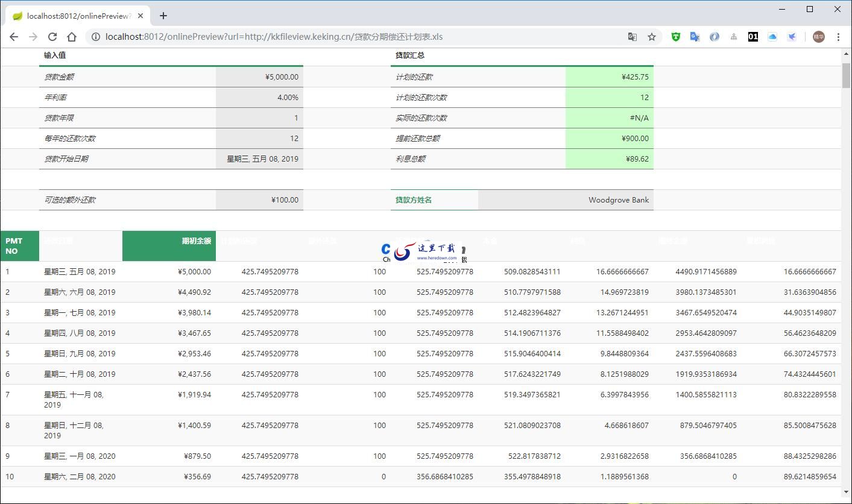The image size is (852, 504).
Task: Click the bookmark star in the address bar
Action: [x=652, y=37]
